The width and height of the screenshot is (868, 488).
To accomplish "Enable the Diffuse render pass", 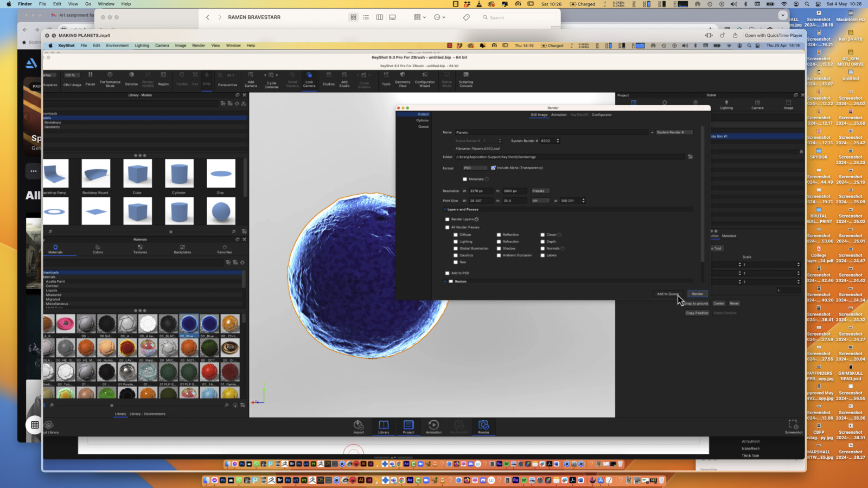I will tap(456, 235).
